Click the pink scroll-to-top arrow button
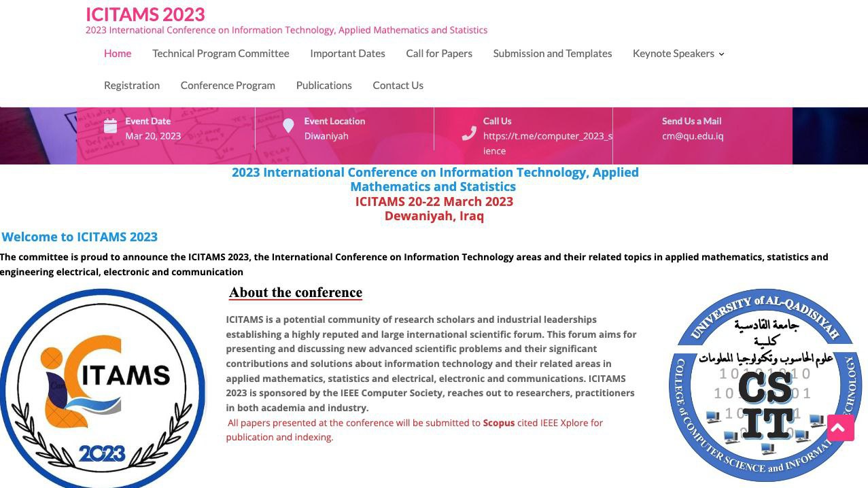 point(840,428)
